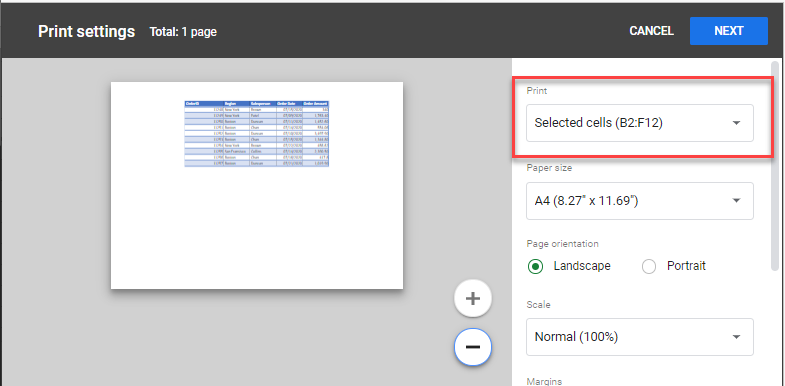The height and width of the screenshot is (386, 785).
Task: Select Portrait page orientation
Action: click(x=649, y=266)
